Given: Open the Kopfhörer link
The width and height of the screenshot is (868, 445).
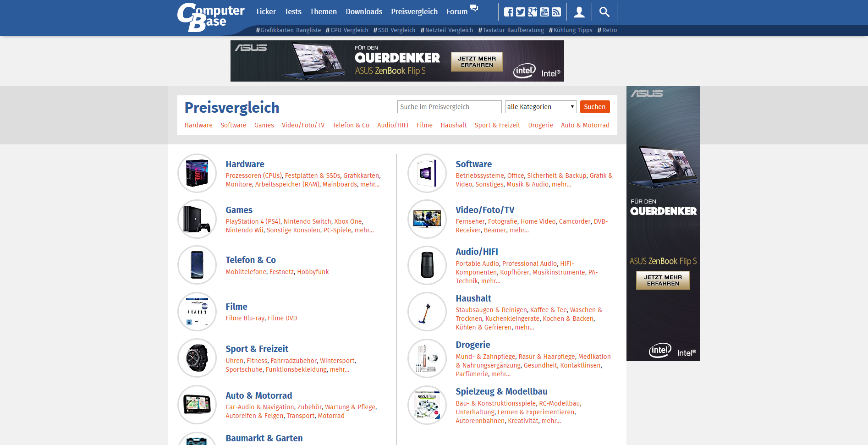Looking at the screenshot, I should [x=515, y=272].
